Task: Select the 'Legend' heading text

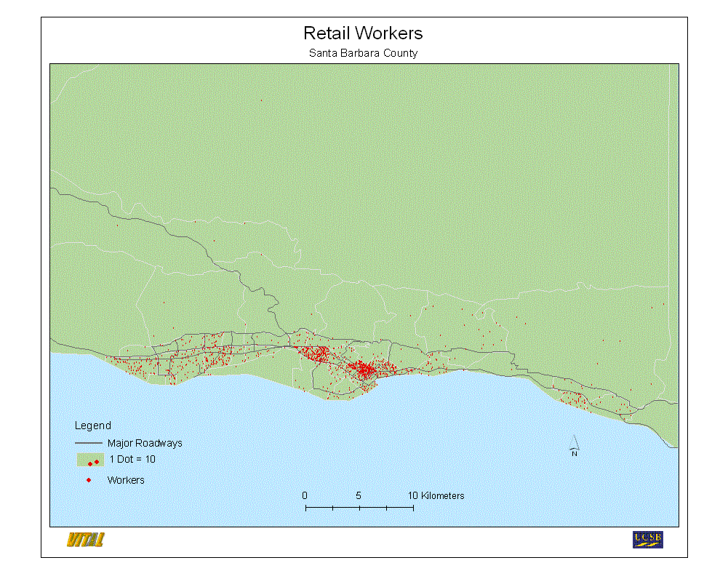Action: [93, 426]
